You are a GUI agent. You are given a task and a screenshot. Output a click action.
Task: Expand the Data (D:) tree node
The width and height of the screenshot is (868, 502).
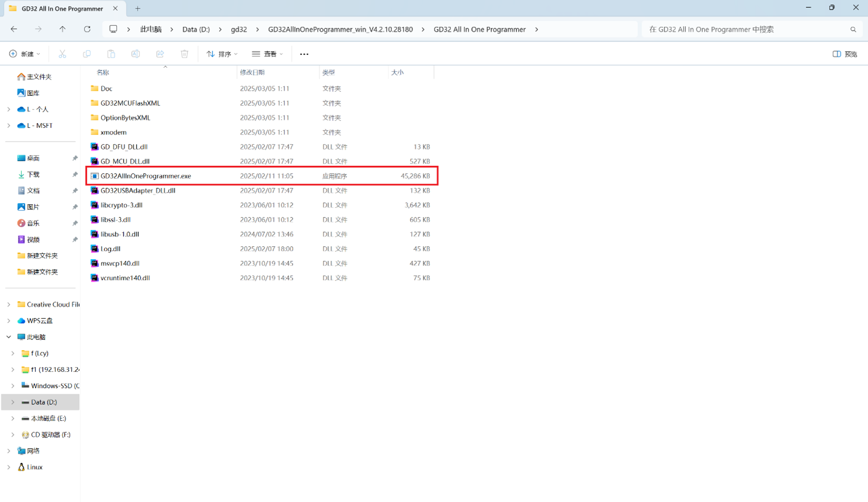click(13, 402)
